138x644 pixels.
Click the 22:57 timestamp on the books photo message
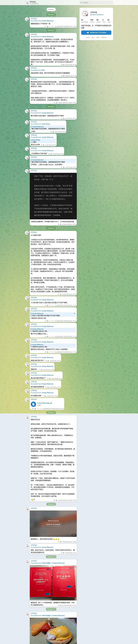pos(74,605)
